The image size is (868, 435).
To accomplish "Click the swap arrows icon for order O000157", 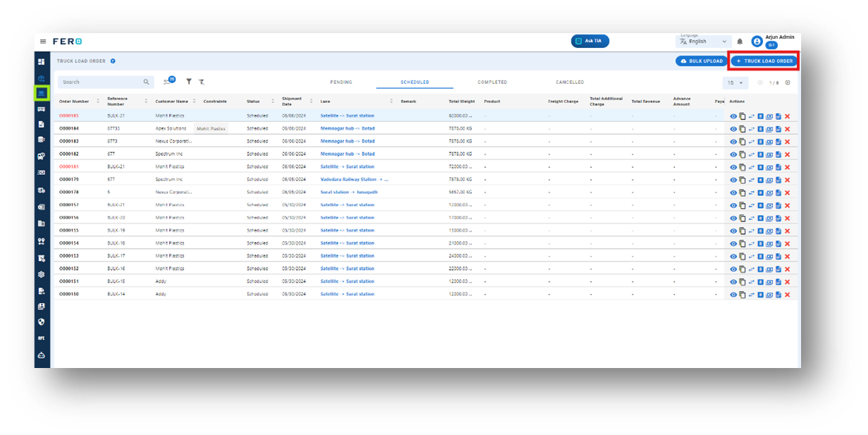I will [751, 205].
